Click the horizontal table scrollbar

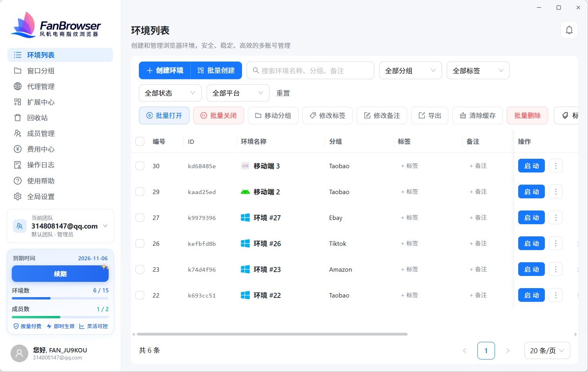[x=272, y=334]
